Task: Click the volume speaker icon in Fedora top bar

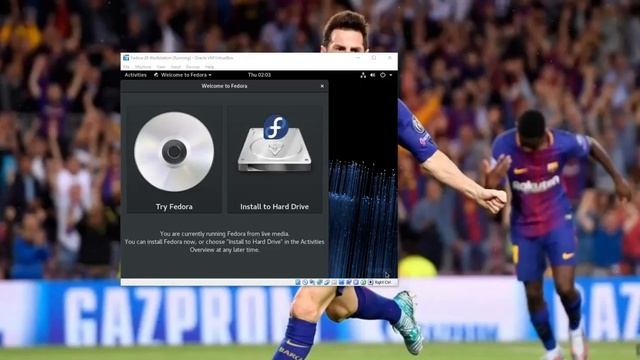Action: pos(373,75)
